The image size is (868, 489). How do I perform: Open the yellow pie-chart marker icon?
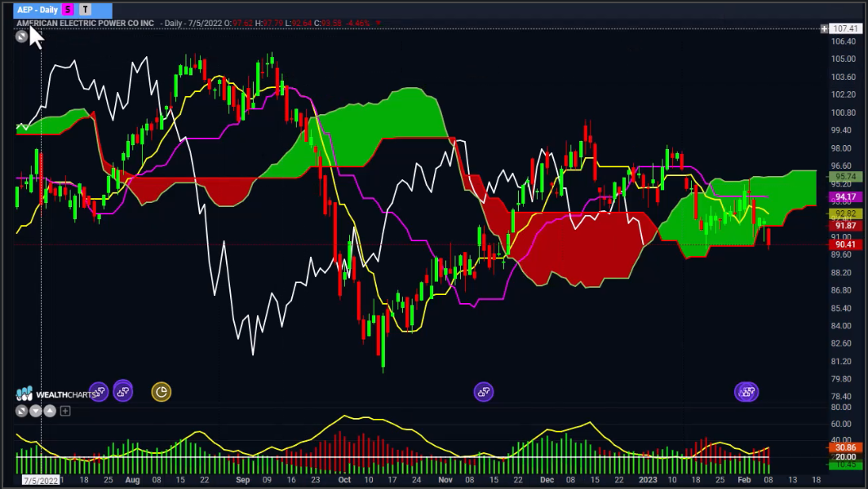coord(161,392)
